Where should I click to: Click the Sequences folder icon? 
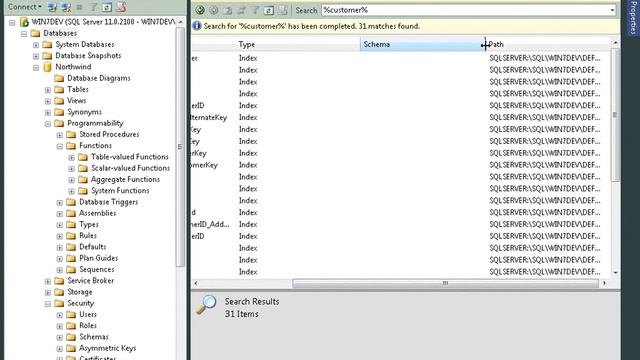tap(71, 269)
